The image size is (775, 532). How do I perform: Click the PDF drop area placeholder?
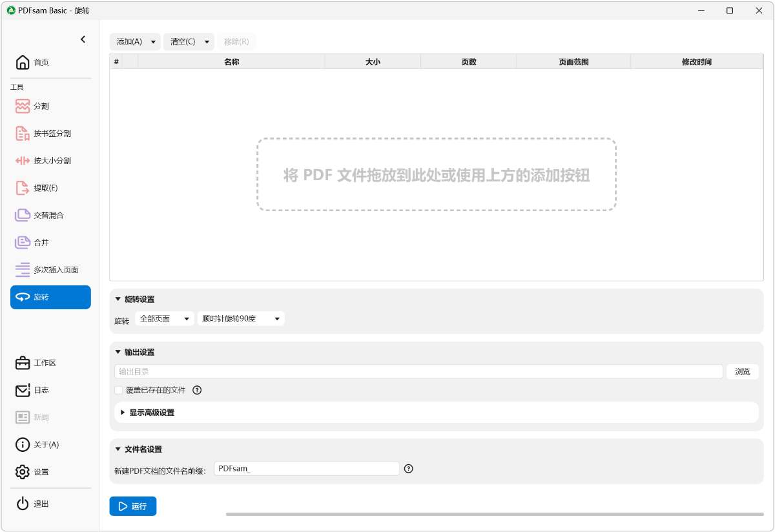coord(437,174)
